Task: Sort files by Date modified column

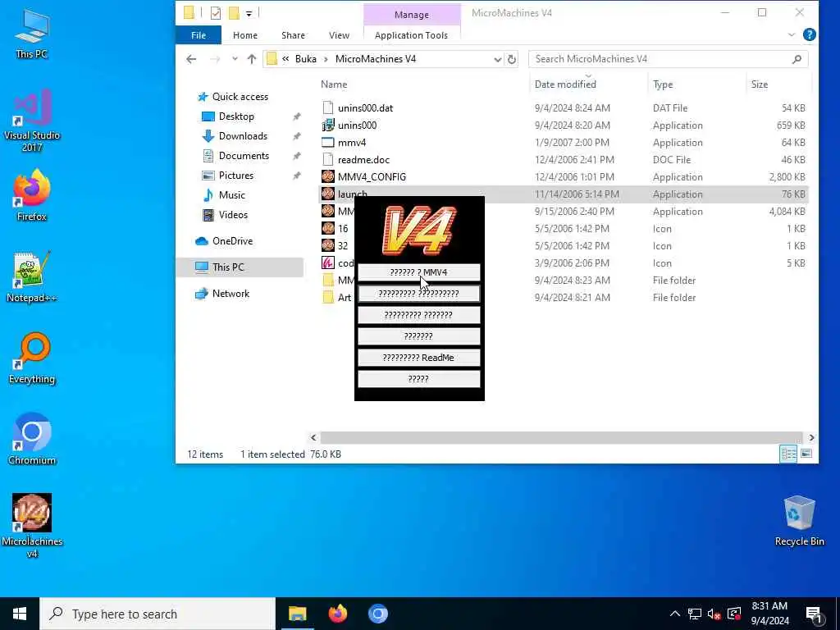Action: (565, 84)
